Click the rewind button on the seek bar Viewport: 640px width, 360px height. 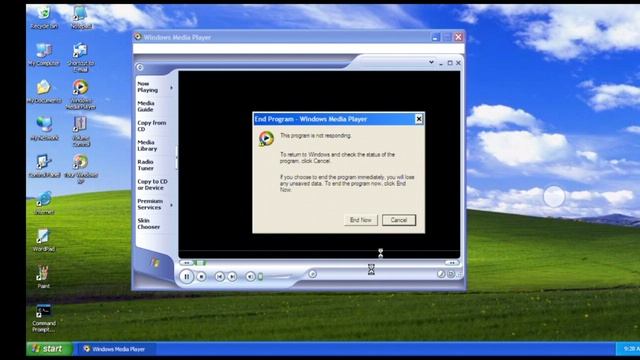[186, 262]
